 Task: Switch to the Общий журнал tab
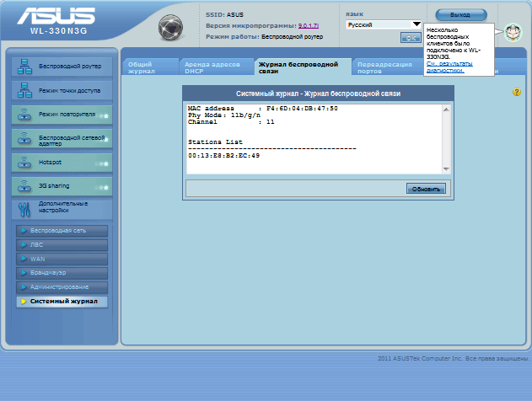(149, 68)
